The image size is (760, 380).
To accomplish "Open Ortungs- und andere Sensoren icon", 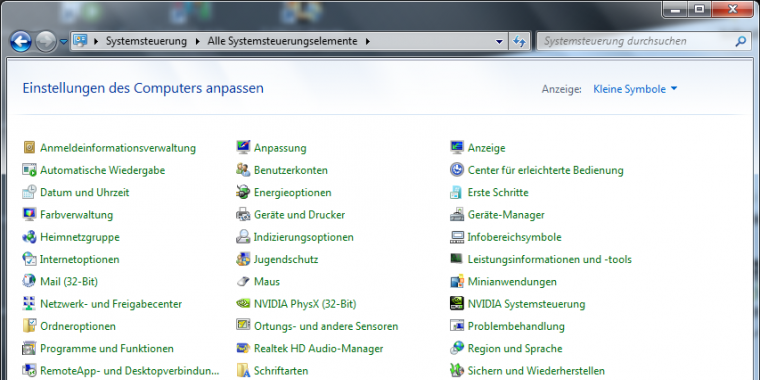I will click(x=243, y=326).
